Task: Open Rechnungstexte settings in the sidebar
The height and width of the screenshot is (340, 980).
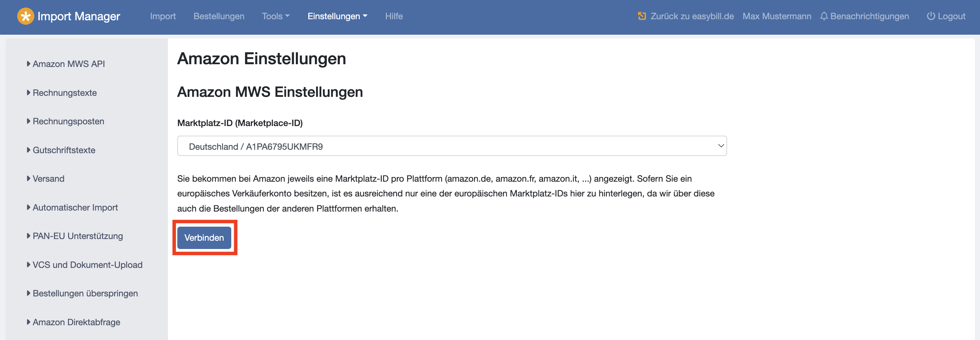Action: (65, 93)
